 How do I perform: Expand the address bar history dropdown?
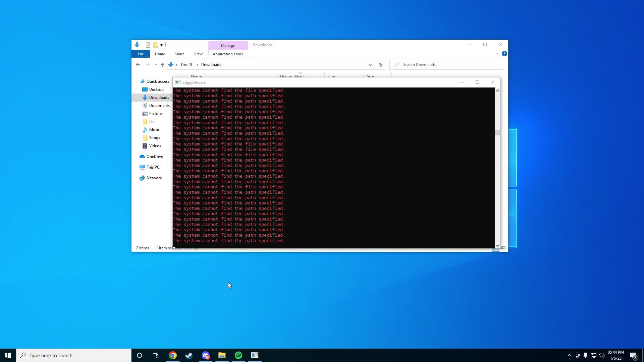click(x=370, y=65)
